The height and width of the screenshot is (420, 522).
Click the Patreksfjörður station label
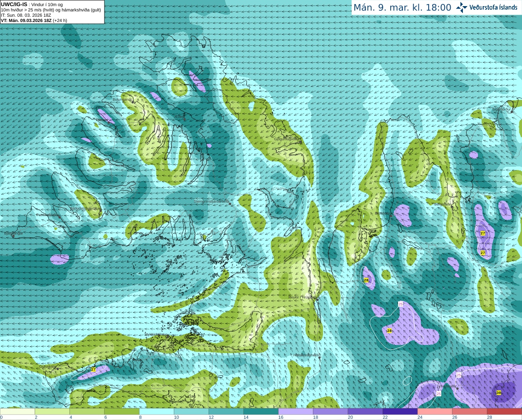[48, 214]
